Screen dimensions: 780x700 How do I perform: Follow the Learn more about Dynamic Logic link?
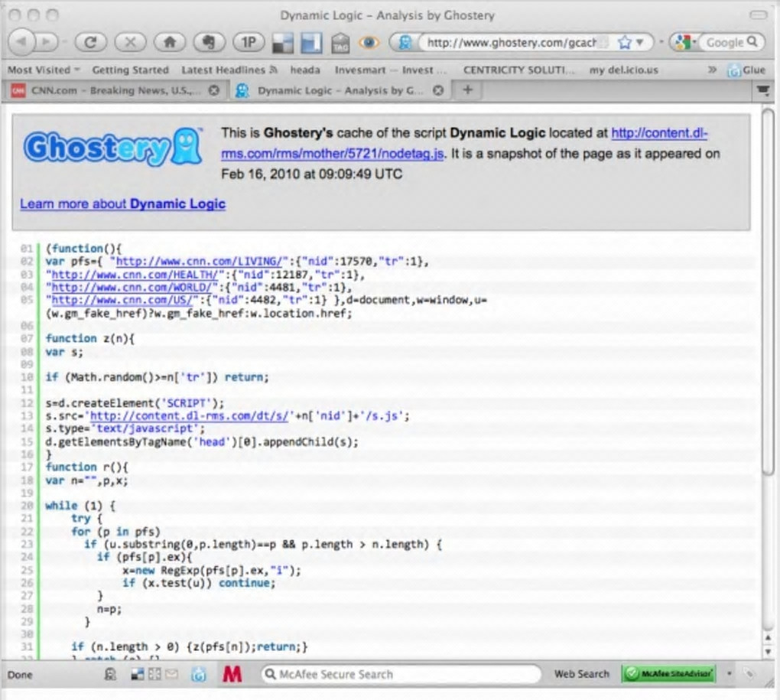point(123,204)
